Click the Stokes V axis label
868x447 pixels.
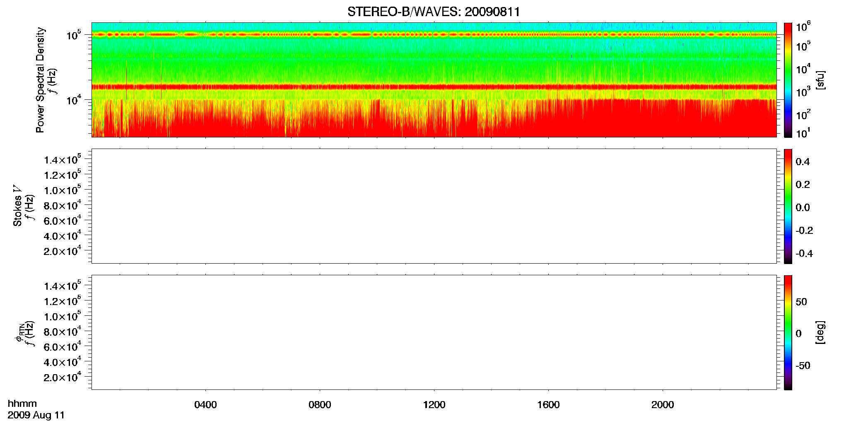(17, 206)
